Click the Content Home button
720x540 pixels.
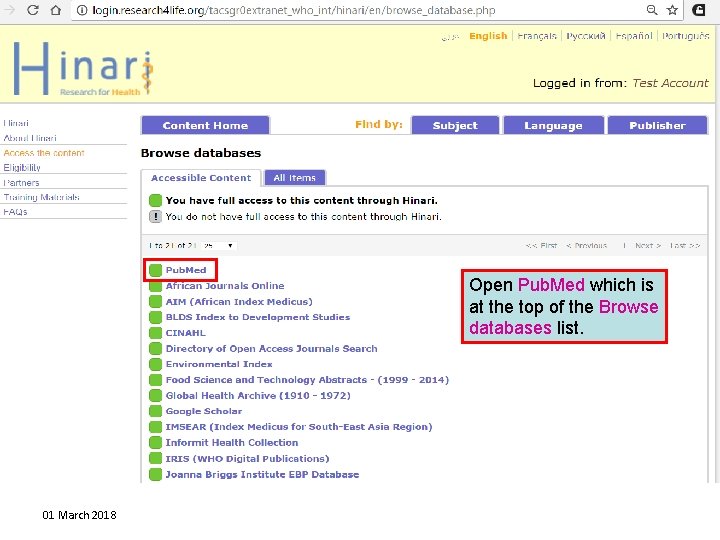[205, 125]
